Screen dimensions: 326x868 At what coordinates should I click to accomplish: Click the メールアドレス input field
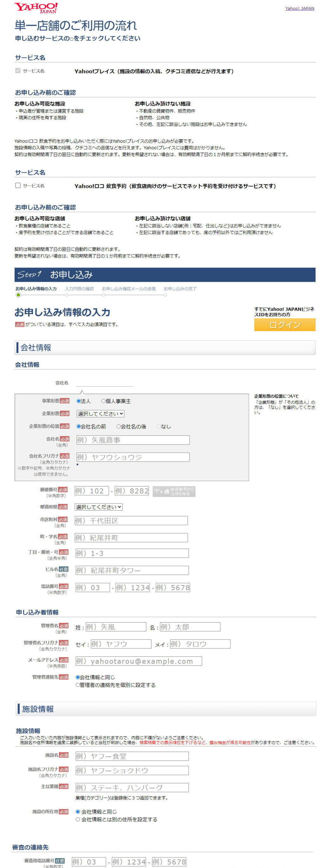(x=139, y=661)
